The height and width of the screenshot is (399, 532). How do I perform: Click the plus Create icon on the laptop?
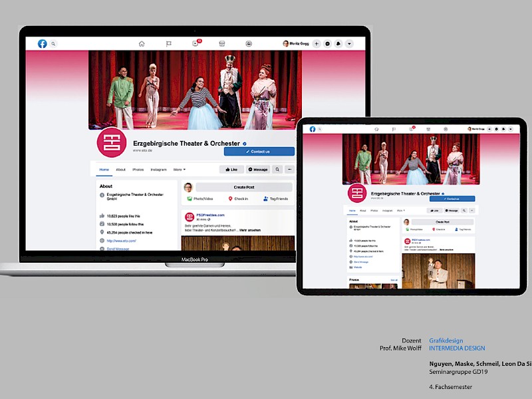click(317, 43)
